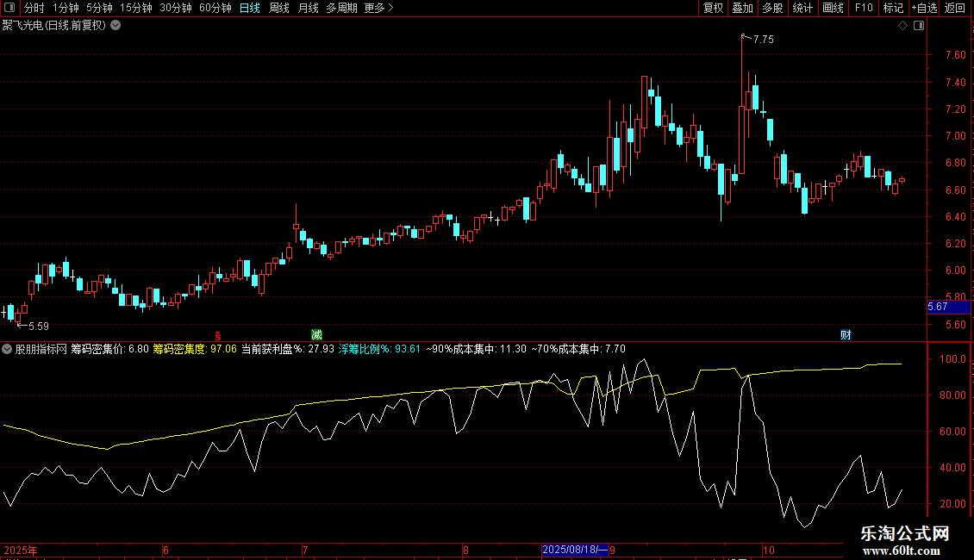Click month 9 on time axis
974x560 pixels.
613,550
